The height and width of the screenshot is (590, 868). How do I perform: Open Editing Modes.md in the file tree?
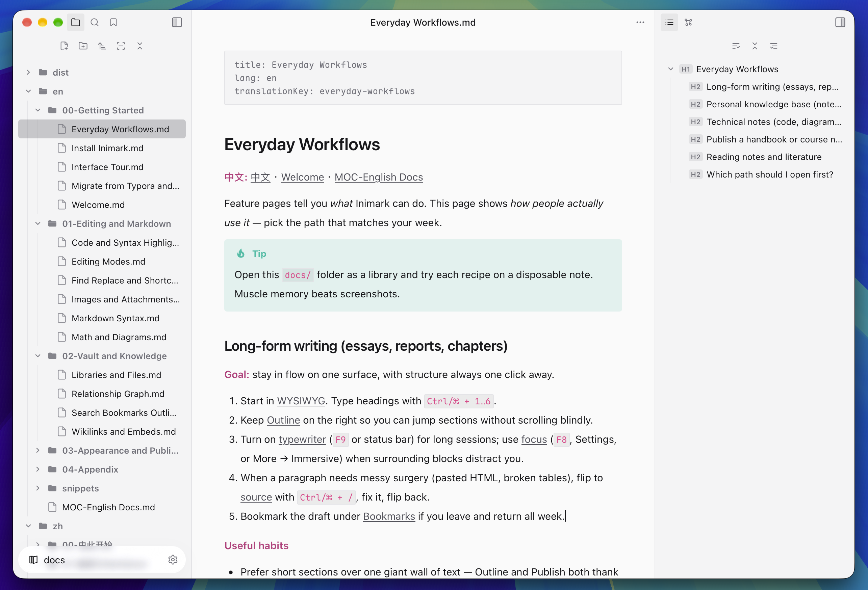102,261
